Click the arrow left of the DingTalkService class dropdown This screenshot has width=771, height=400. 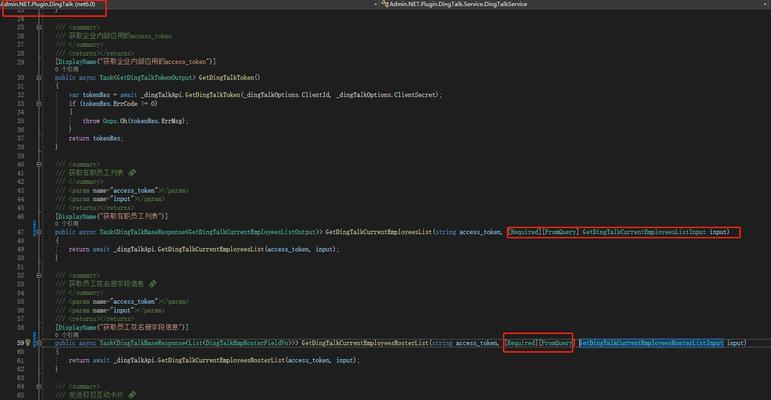coord(376,4)
